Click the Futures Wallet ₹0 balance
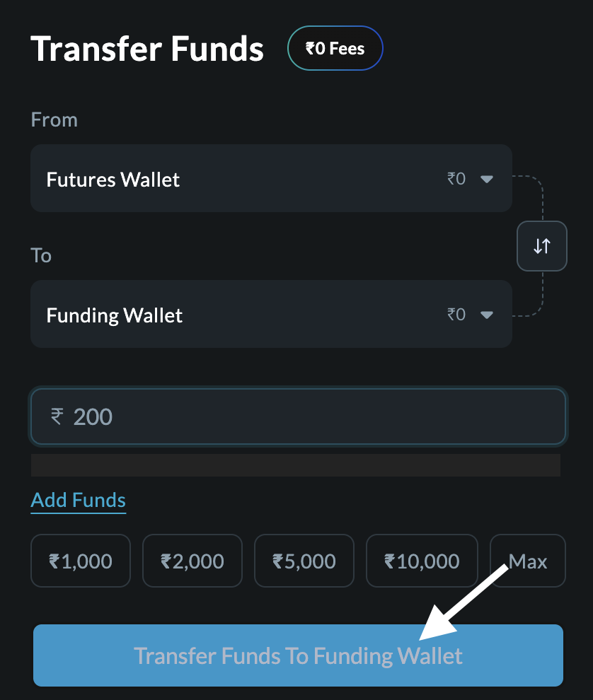This screenshot has height=700, width=593. pyautogui.click(x=456, y=179)
